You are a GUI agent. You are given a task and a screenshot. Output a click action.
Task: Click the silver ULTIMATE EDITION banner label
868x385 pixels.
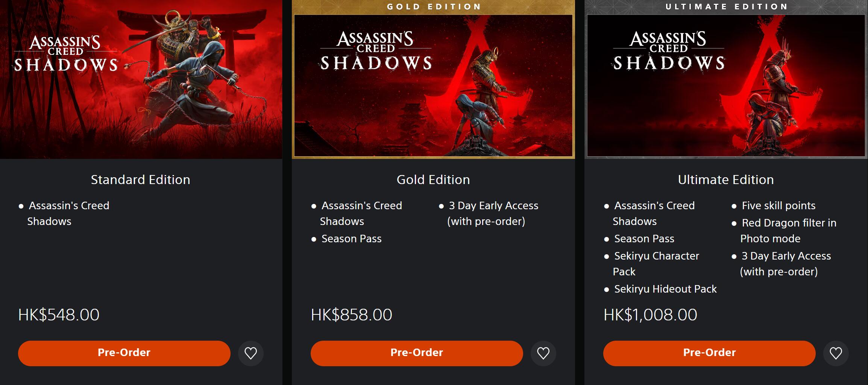[x=727, y=7]
